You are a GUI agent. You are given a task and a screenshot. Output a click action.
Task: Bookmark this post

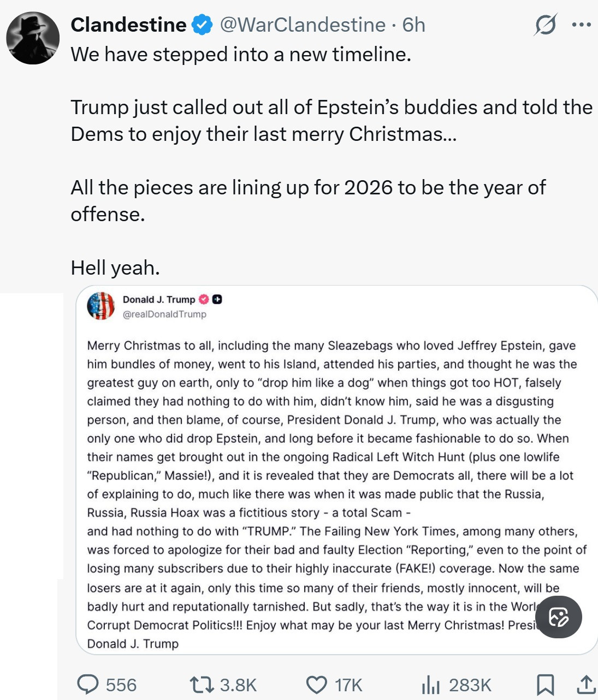(545, 684)
